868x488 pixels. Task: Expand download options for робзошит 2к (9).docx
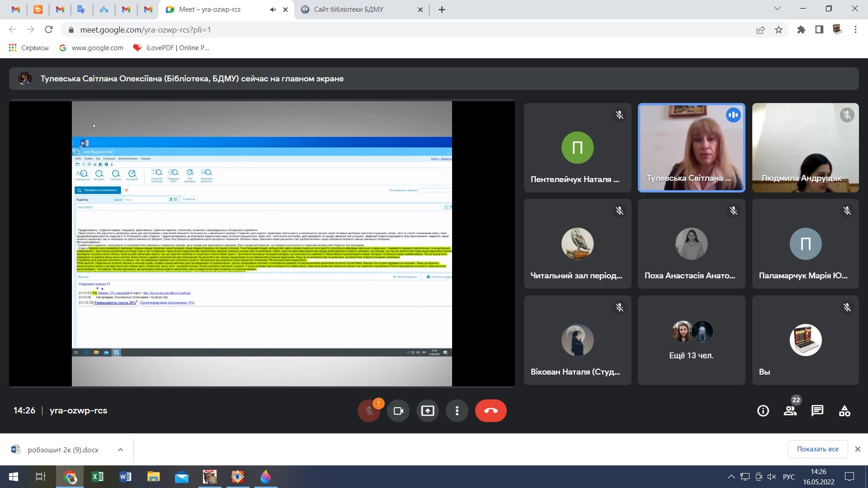[x=120, y=450]
